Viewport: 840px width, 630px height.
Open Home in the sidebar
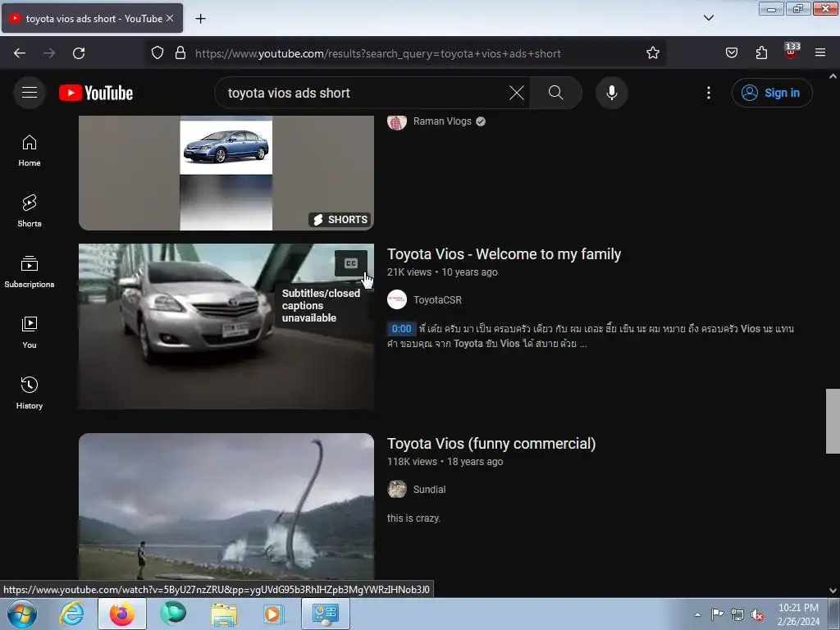30,151
